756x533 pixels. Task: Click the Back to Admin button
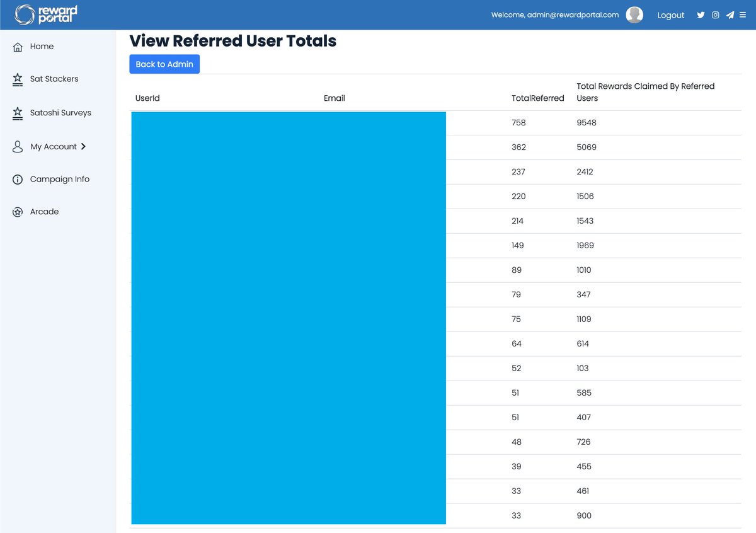pos(164,64)
